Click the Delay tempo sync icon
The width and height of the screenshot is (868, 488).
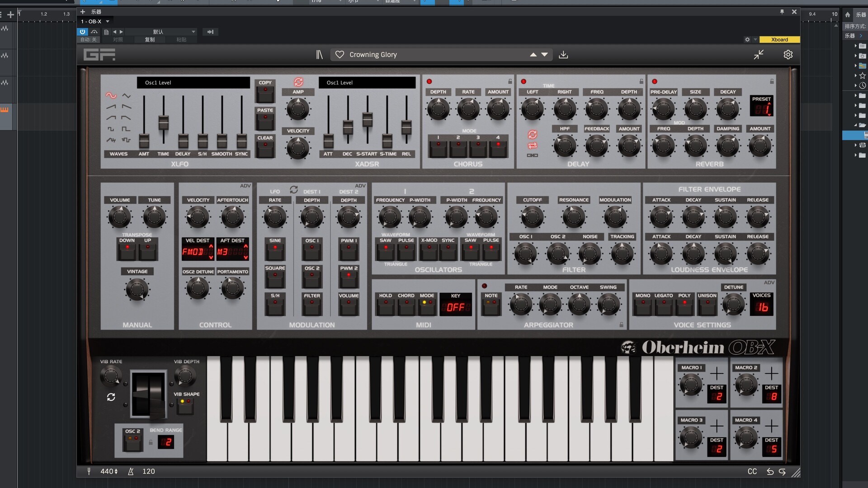(533, 135)
